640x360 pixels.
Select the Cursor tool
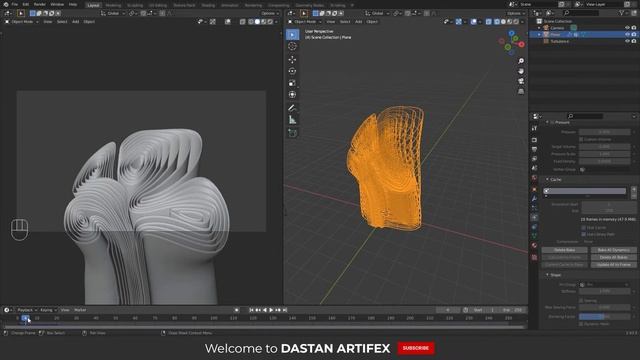point(292,46)
